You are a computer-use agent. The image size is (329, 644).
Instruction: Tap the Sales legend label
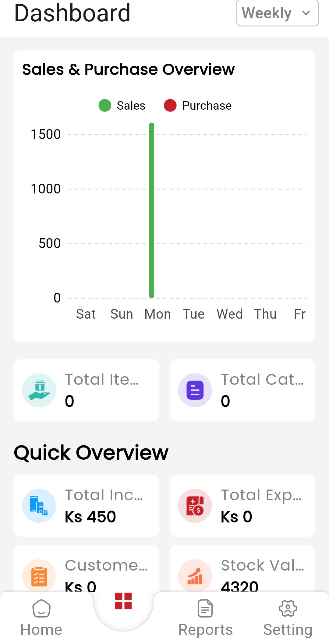[131, 105]
